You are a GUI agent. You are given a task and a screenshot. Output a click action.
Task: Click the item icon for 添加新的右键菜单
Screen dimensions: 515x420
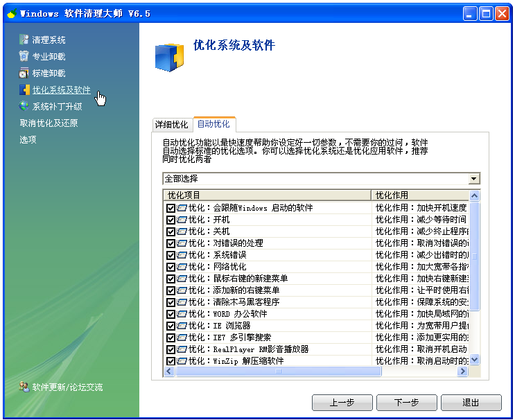coord(182,290)
